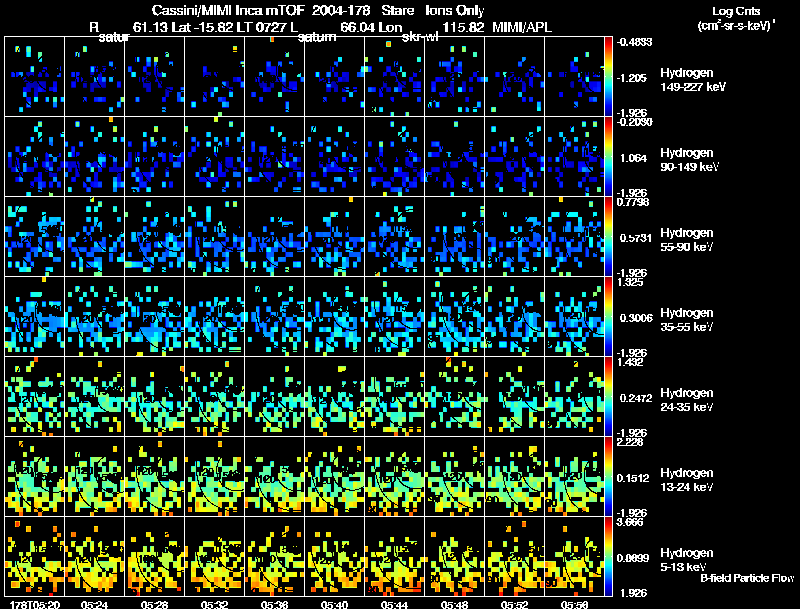This screenshot has height=609, width=800.
Task: Select the 05:32 time marker
Action: (214, 603)
